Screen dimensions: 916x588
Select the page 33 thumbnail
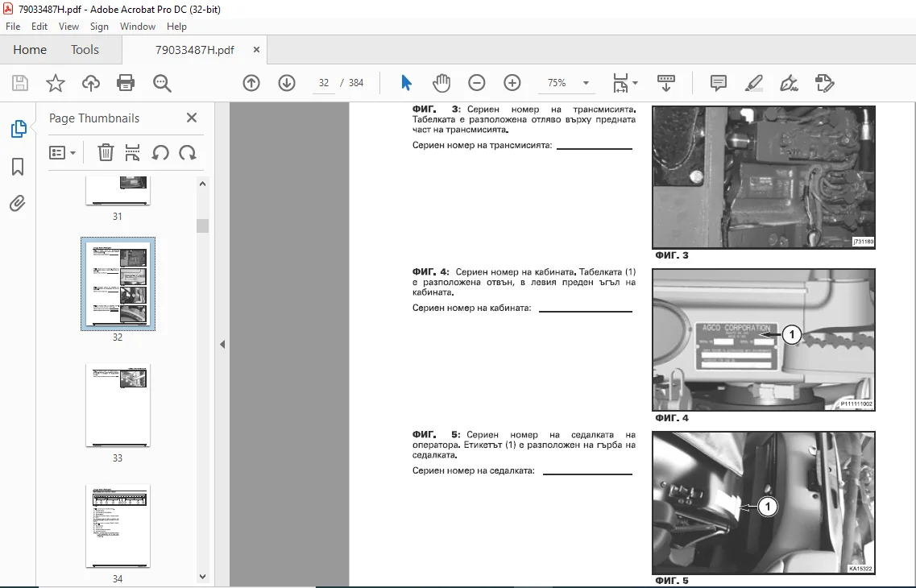coord(118,404)
